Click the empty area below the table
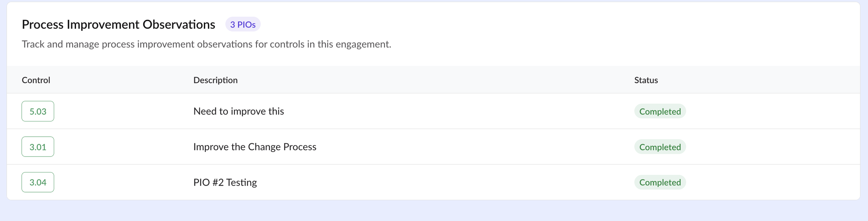The width and height of the screenshot is (868, 221). click(434, 211)
